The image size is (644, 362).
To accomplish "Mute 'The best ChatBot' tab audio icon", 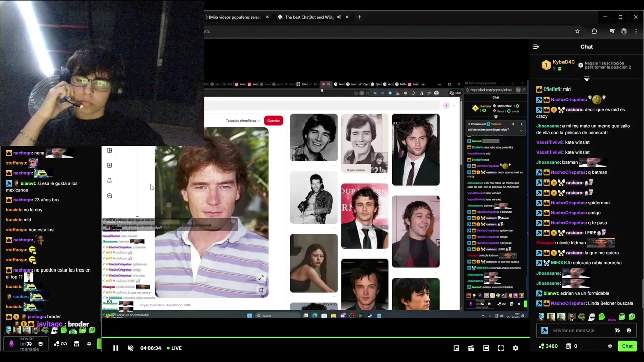I will (339, 17).
